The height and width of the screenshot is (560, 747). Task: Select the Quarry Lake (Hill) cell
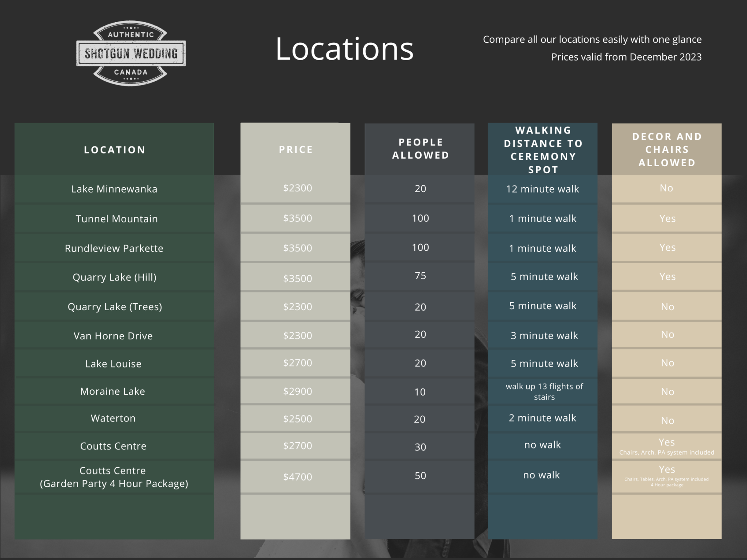tap(115, 277)
